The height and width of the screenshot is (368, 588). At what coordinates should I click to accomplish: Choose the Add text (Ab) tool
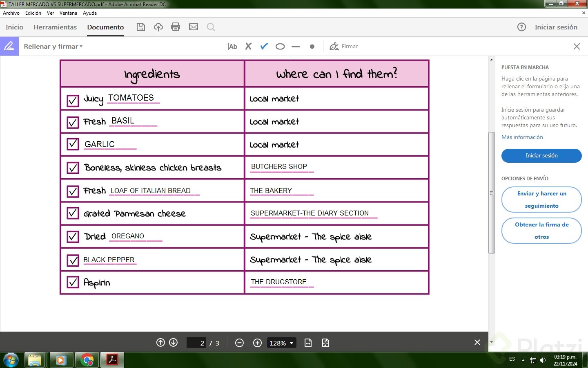click(232, 46)
